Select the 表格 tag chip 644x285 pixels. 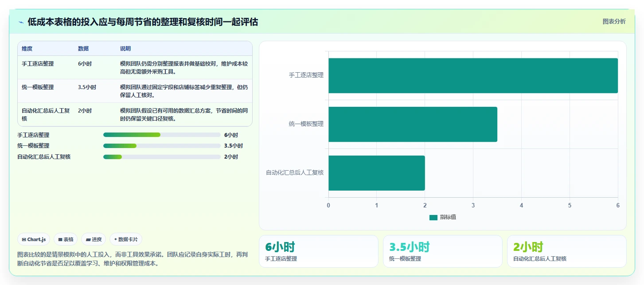tap(66, 239)
